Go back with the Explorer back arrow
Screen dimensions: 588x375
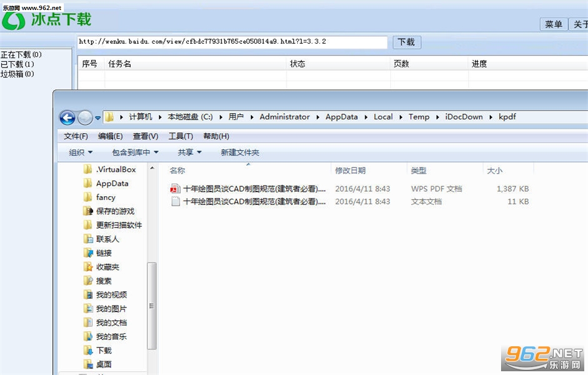68,118
